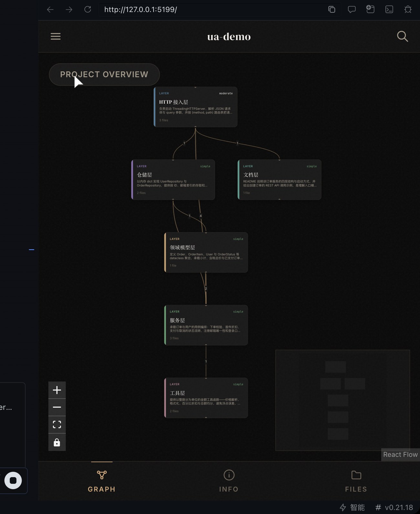Zoom in the graph view

(x=57, y=390)
